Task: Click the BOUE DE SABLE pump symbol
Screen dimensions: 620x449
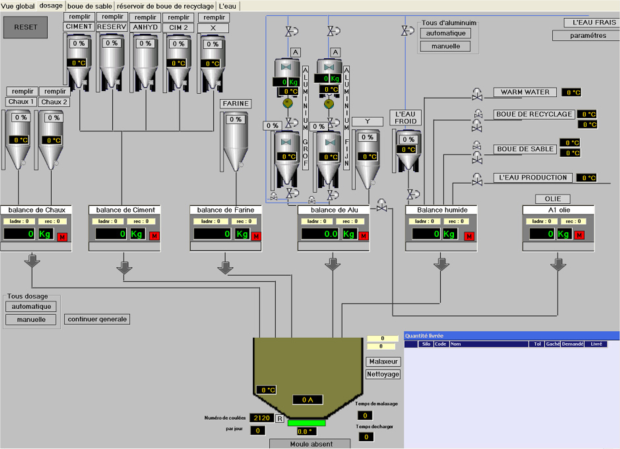Action: click(477, 145)
